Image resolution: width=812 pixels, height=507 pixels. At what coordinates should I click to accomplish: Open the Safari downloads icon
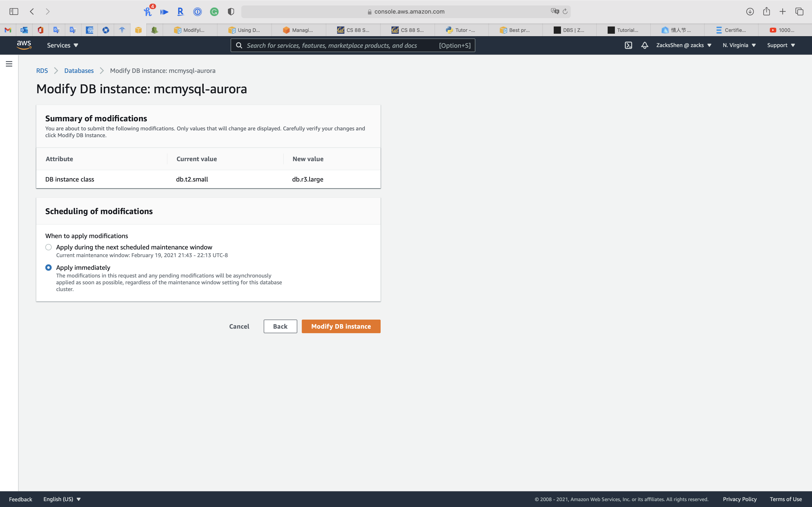pos(750,11)
